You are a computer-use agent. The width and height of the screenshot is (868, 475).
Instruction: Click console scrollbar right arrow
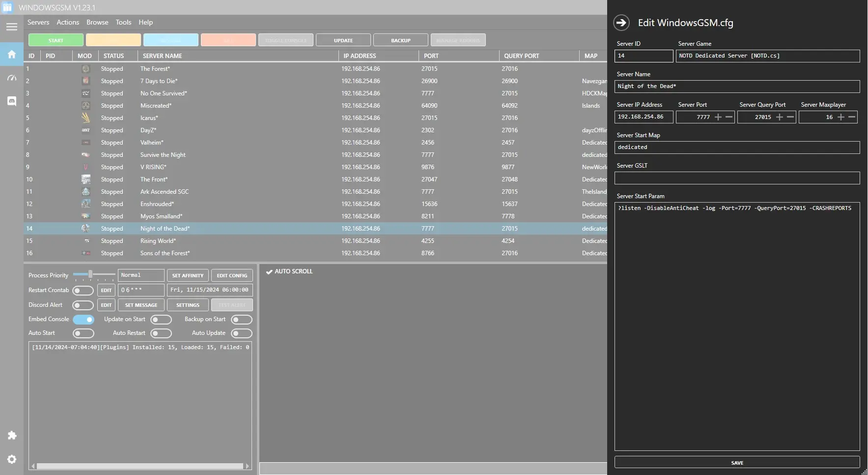[x=247, y=466]
